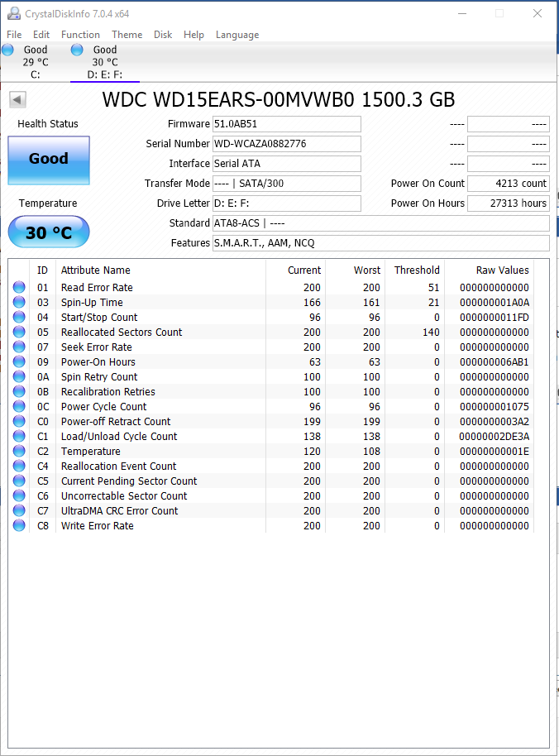Image resolution: width=559 pixels, height=756 pixels.
Task: Click the Good health status button
Action: tap(49, 160)
